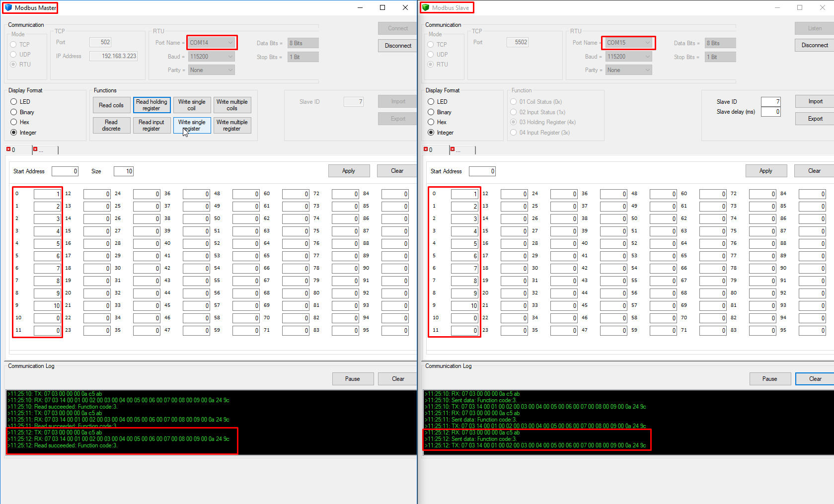
Task: Select Binary display format in Modbus Slave
Action: click(431, 112)
